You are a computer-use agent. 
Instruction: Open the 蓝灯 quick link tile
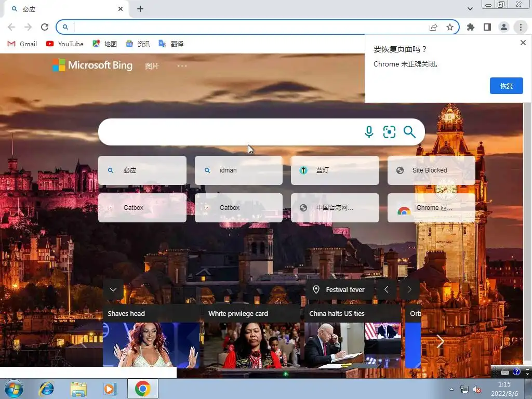click(x=335, y=170)
